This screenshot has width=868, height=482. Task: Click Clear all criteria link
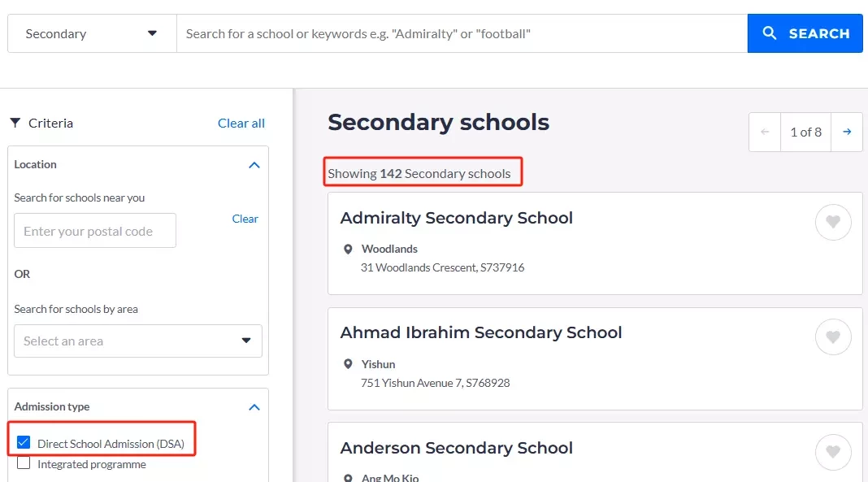click(x=241, y=124)
